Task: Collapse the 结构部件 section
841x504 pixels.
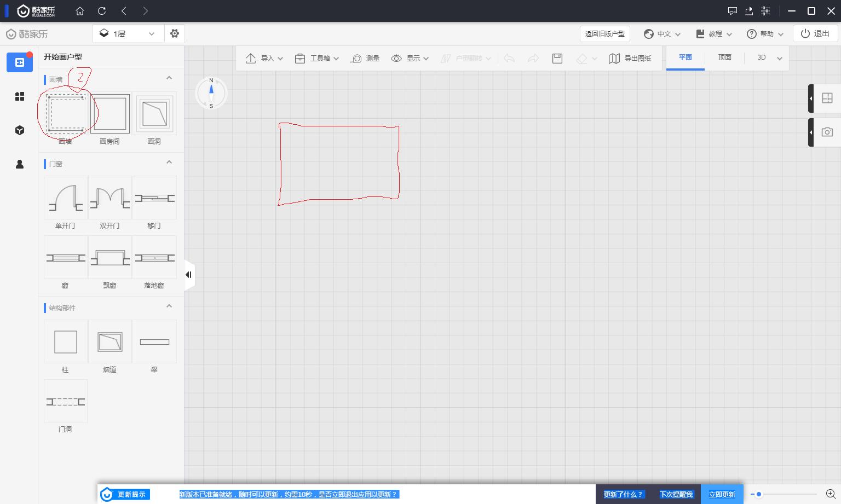Action: [169, 306]
